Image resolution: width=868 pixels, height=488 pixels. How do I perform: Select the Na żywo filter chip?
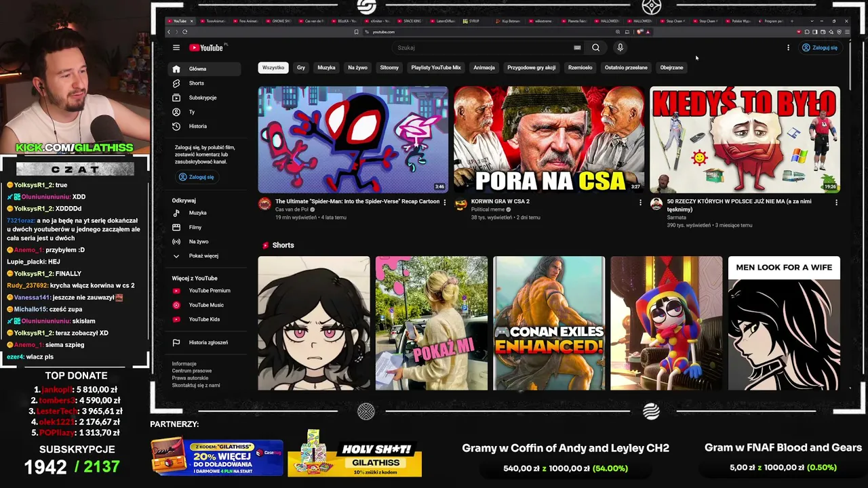pos(357,68)
